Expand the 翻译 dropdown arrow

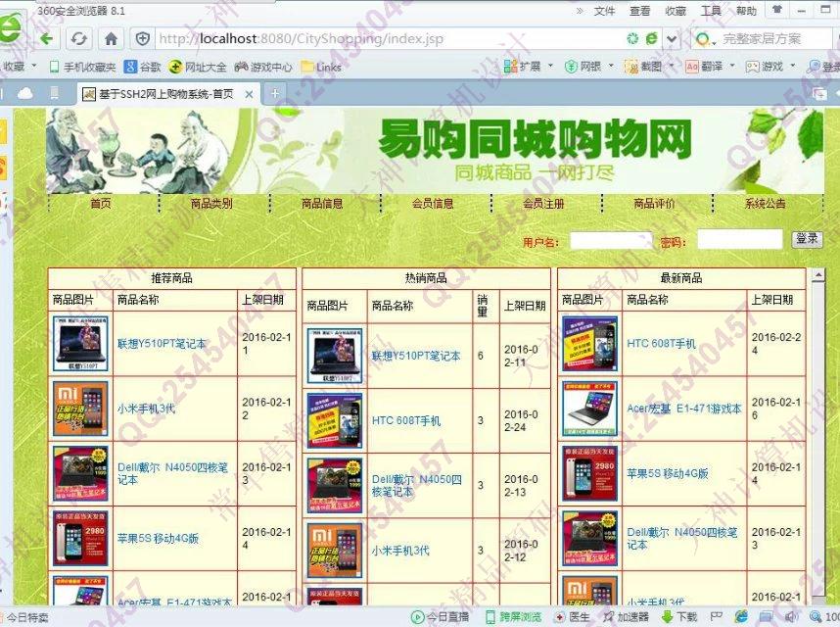[732, 66]
